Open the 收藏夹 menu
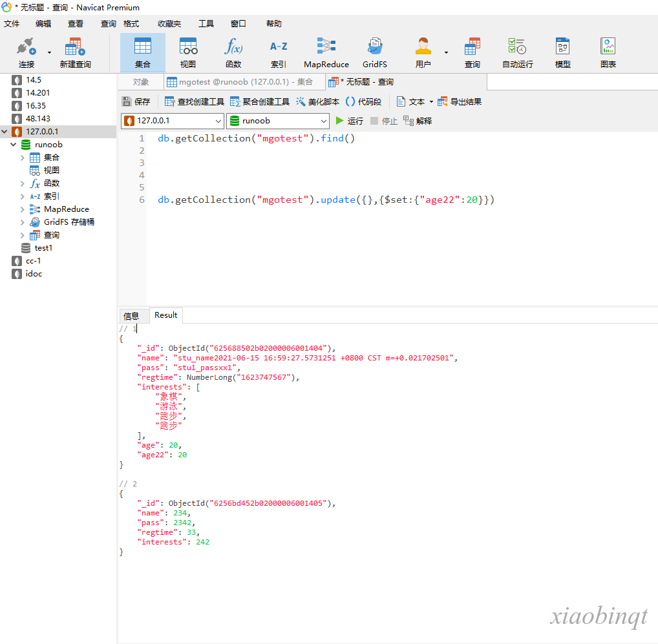This screenshot has height=644, width=658. [x=169, y=23]
